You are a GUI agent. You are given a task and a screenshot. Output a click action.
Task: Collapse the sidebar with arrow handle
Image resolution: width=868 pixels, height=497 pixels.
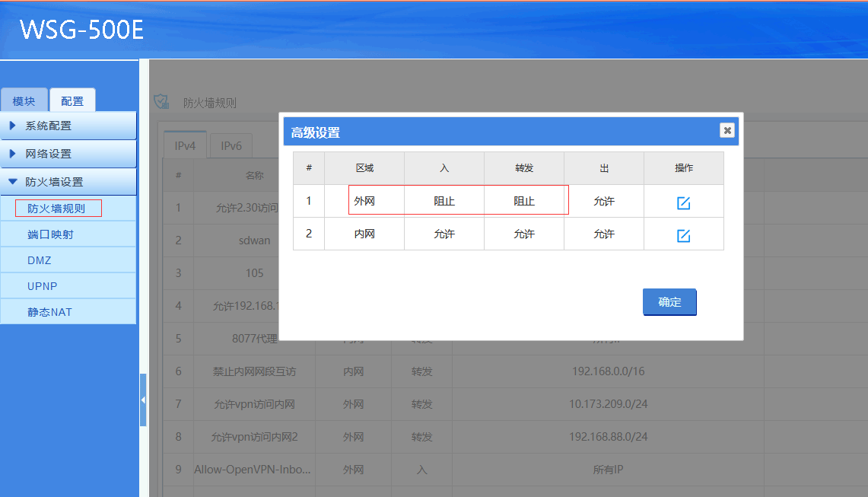click(x=143, y=400)
